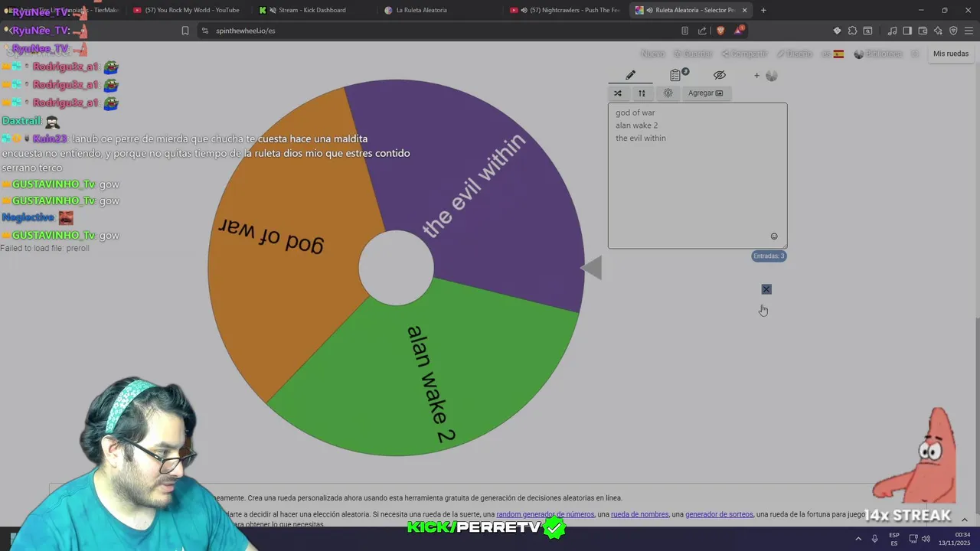
Task: Click the taskbar microphone icon
Action: coord(874,539)
